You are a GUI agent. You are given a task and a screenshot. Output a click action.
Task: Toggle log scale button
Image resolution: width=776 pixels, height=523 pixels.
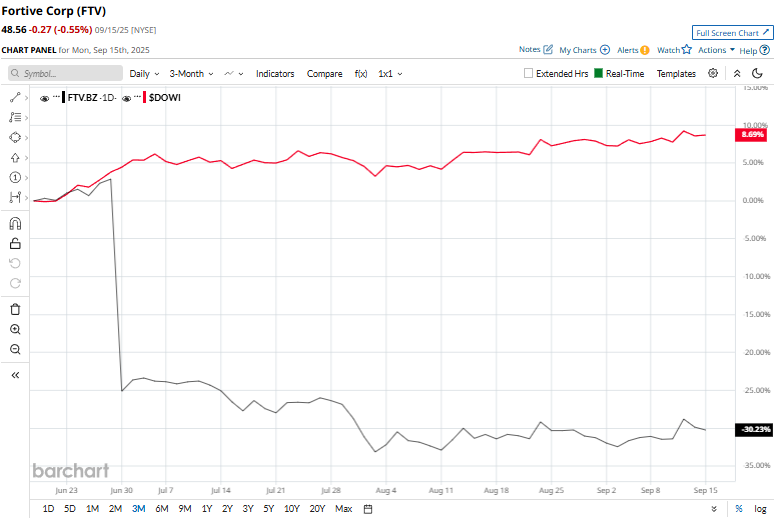click(x=760, y=509)
